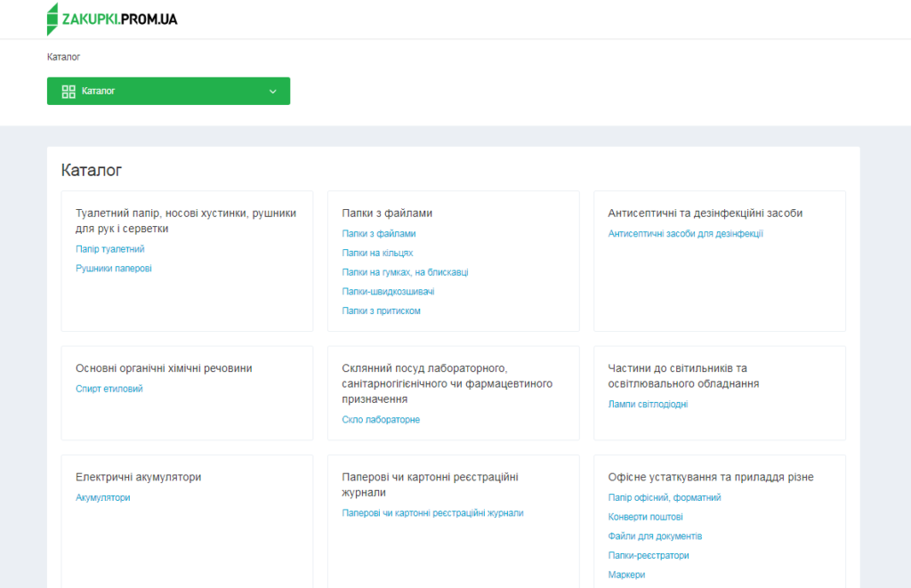Open the Лампи світлодіодні link
The image size is (911, 588).
648,405
